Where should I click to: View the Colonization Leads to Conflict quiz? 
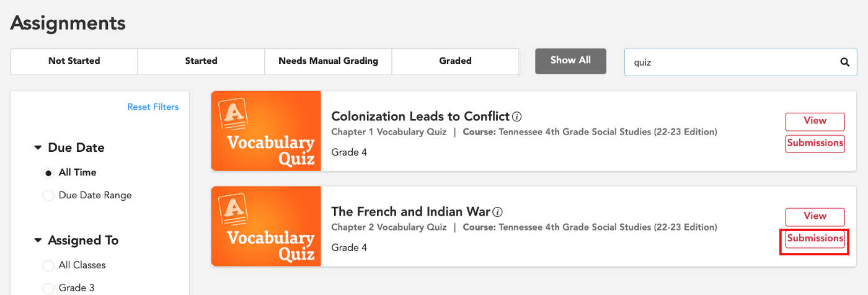click(815, 121)
